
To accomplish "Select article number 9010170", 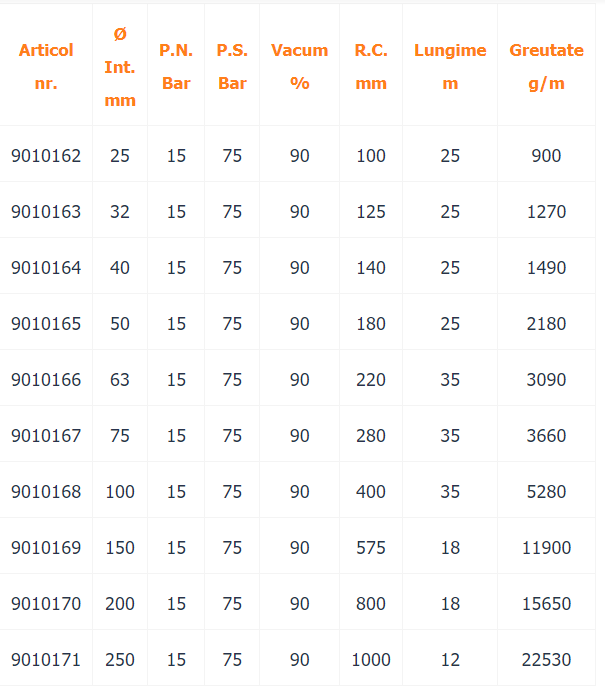I will pyautogui.click(x=46, y=604).
